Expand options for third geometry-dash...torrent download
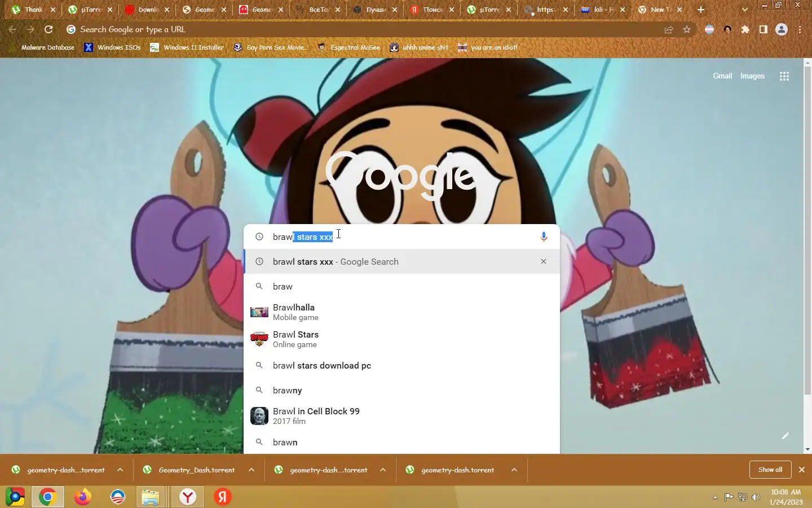 tap(383, 470)
